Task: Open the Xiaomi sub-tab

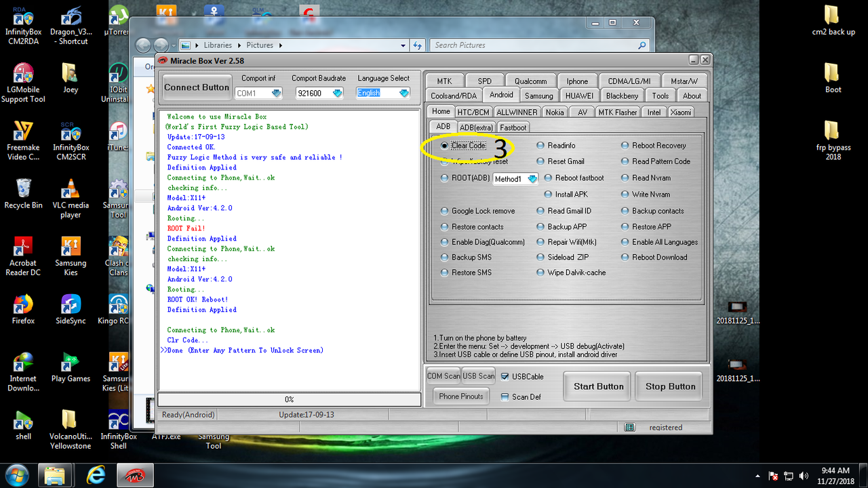Action: [681, 112]
